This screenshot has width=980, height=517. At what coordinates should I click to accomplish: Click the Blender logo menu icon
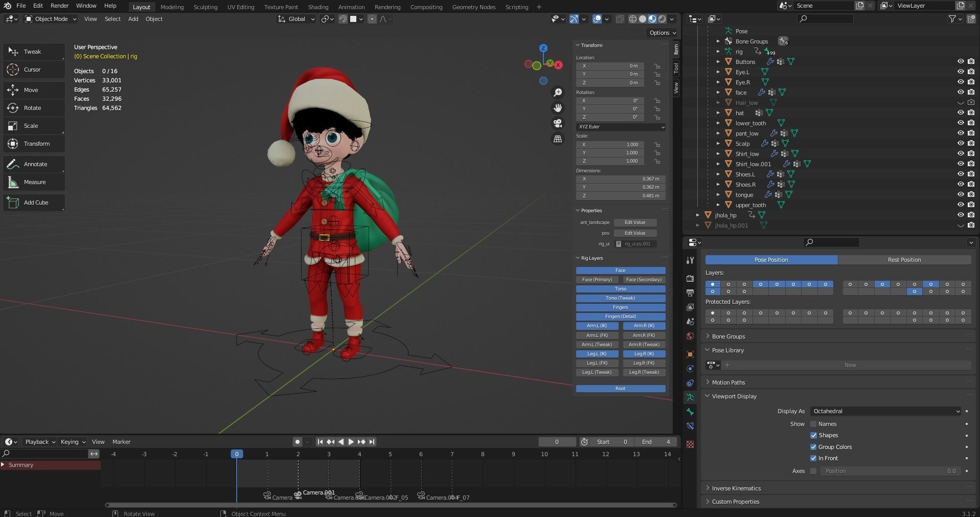pyautogui.click(x=7, y=6)
